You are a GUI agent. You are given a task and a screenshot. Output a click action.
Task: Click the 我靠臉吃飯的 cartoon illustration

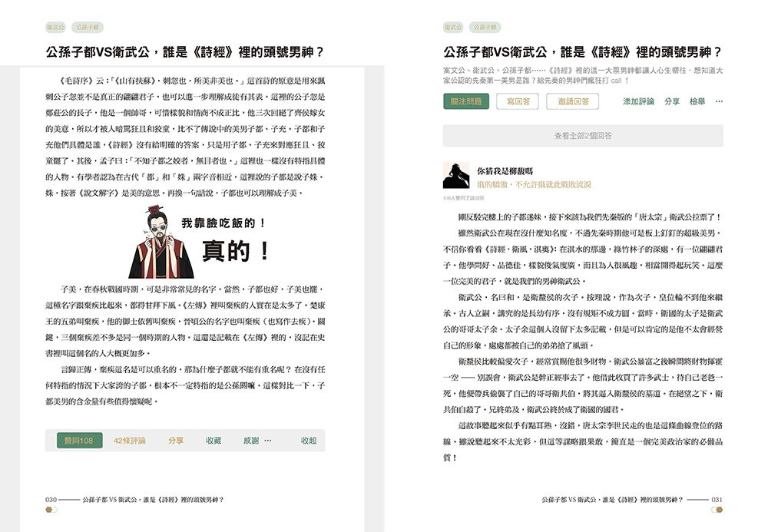pos(161,243)
